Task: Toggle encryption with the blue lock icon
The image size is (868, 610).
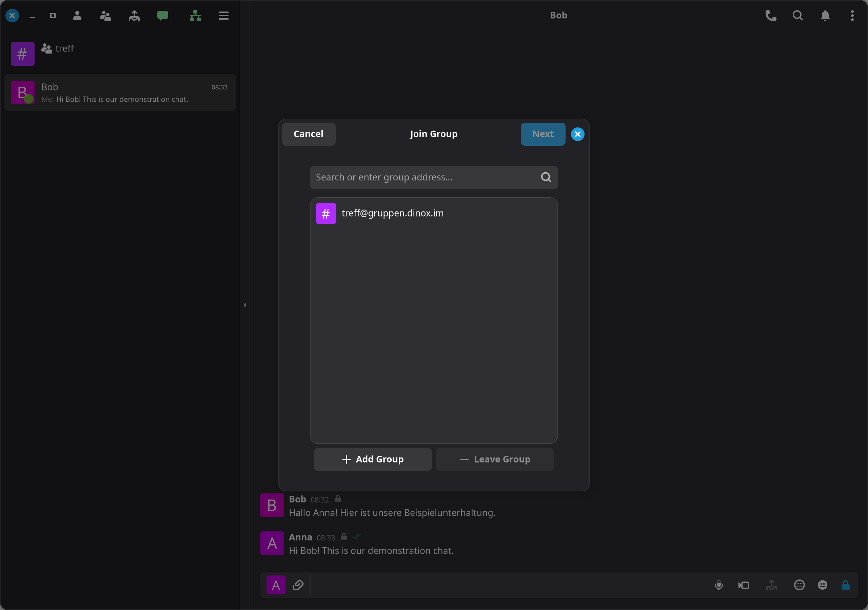Action: coord(846,585)
